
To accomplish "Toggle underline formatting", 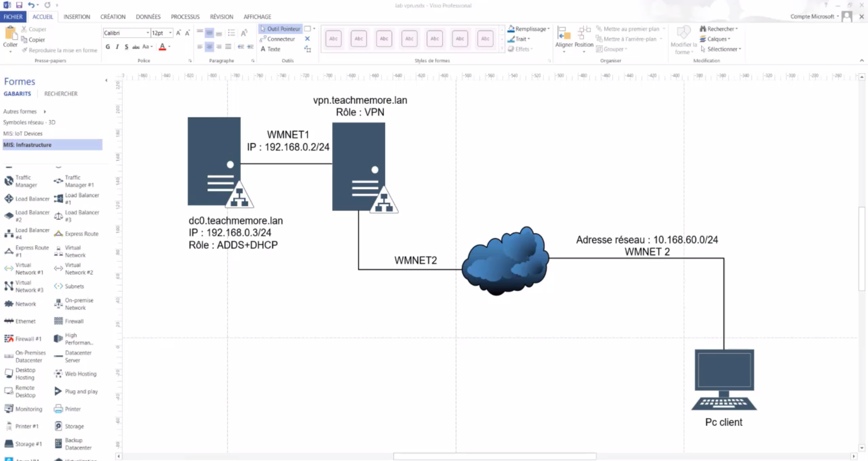I will click(126, 47).
